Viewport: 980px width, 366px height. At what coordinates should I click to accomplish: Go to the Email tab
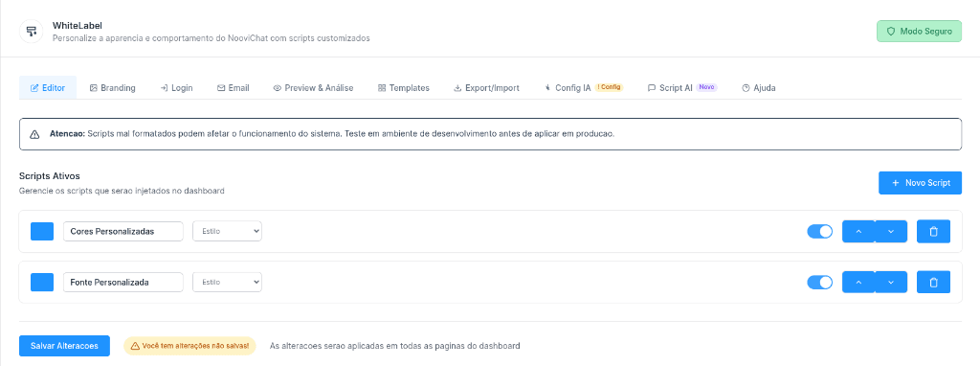[234, 87]
